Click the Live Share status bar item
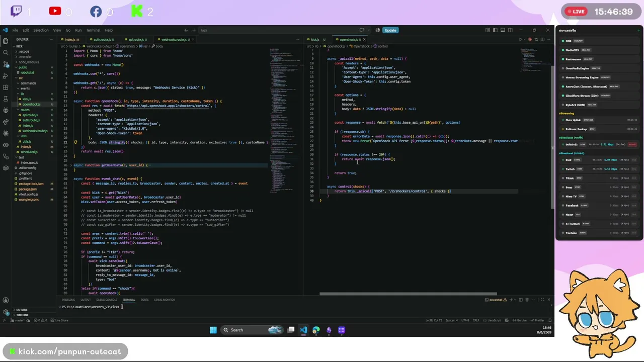This screenshot has height=362, width=644. (x=59, y=320)
